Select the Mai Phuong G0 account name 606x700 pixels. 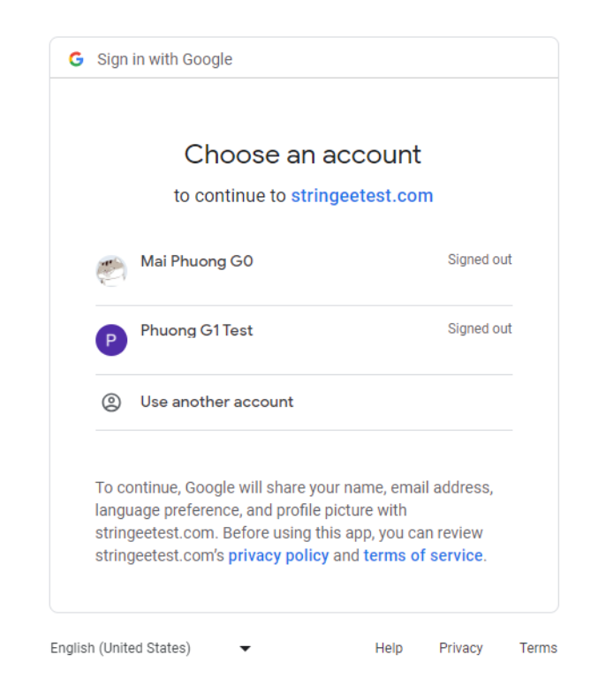196,261
